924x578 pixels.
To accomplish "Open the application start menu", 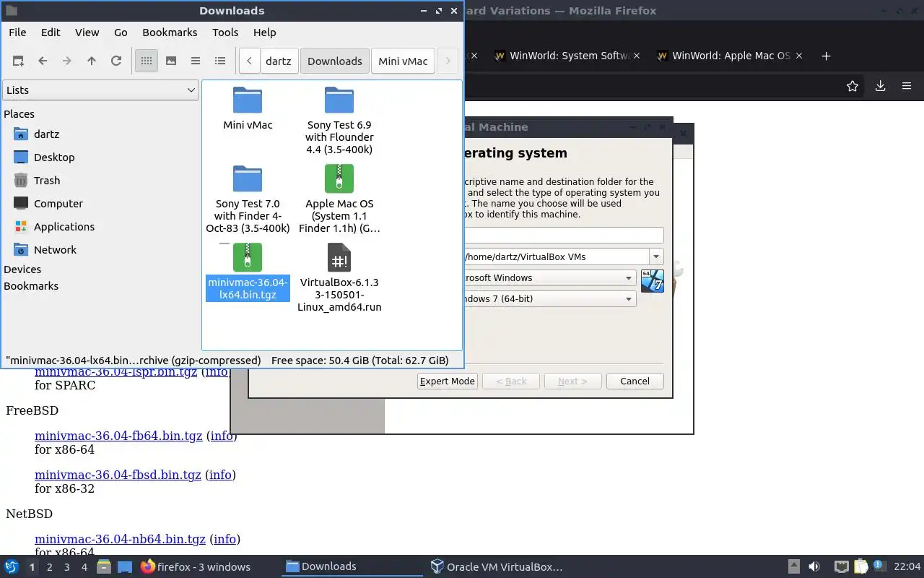I will pyautogui.click(x=12, y=566).
